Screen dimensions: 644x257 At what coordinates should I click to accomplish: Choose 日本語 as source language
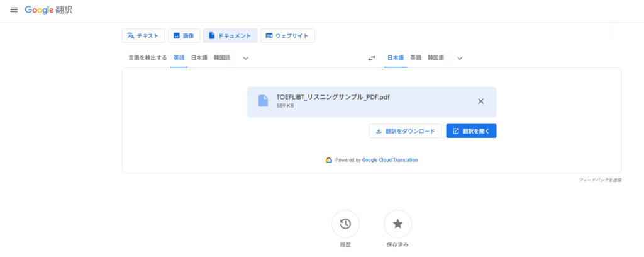tap(199, 58)
